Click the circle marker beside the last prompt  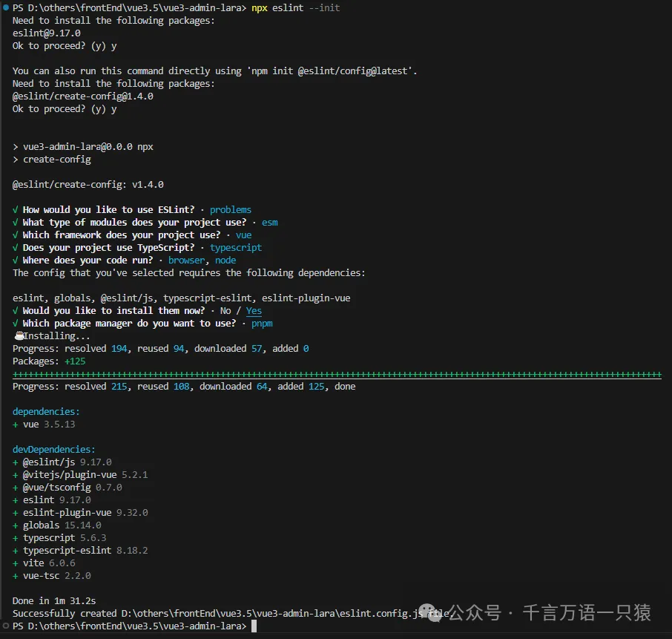(5, 626)
